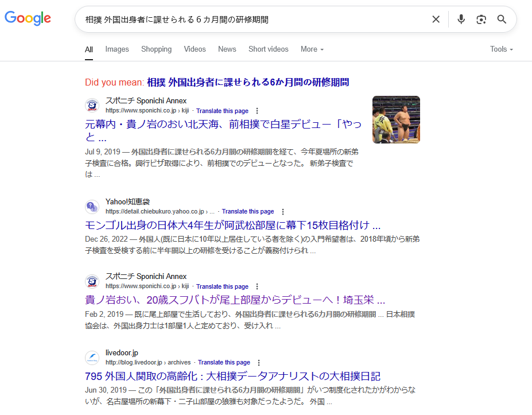Click livedoor.jp favicon icon
Screen dimensions: 532x415
(92, 358)
